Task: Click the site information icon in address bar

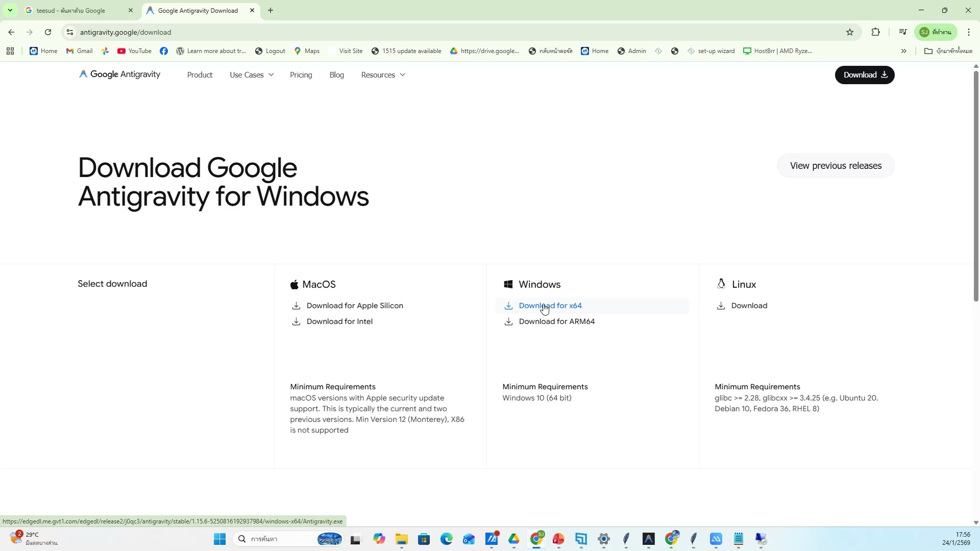Action: [70, 32]
